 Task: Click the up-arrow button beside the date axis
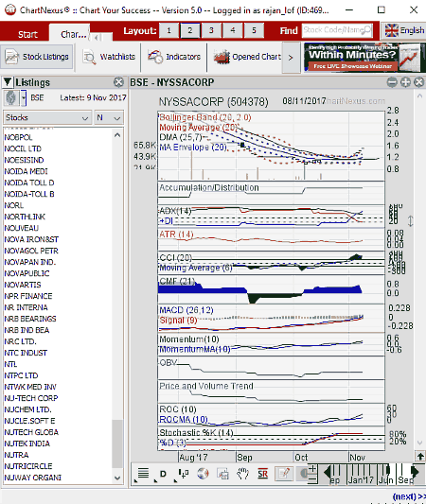click(420, 456)
